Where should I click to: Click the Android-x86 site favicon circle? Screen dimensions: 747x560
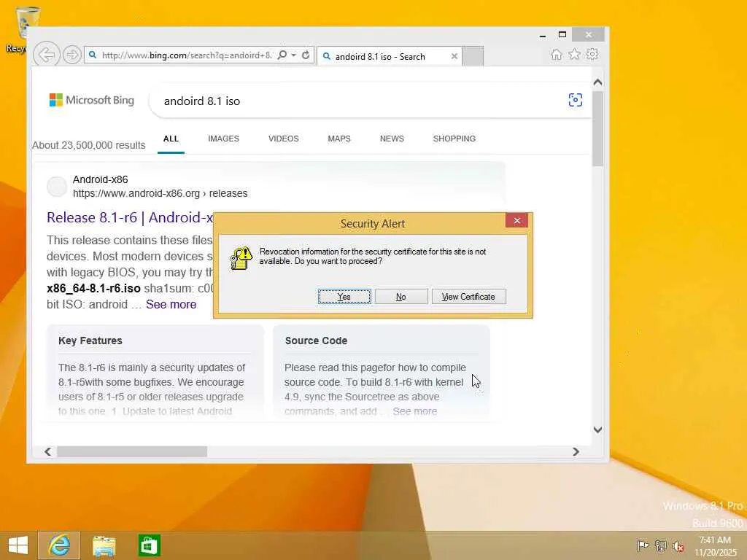click(57, 186)
